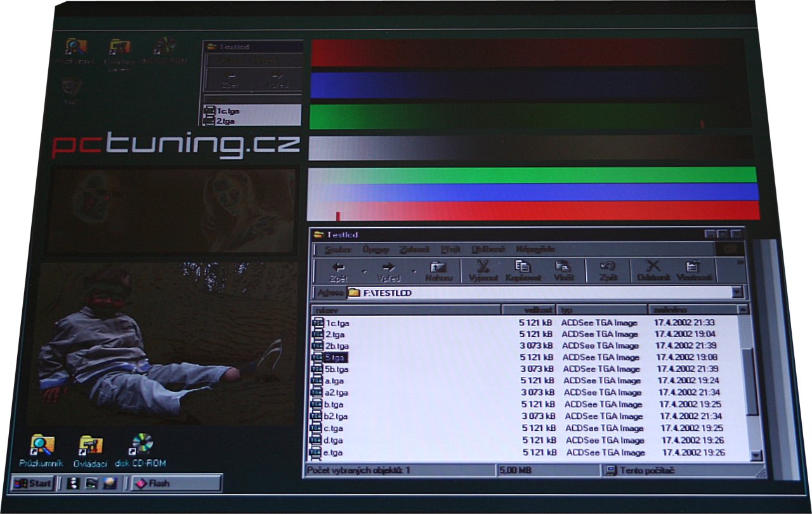Image resolution: width=812 pixels, height=514 pixels.
Task: Select 2.tga in the small top Testlcd window
Action: tap(226, 121)
